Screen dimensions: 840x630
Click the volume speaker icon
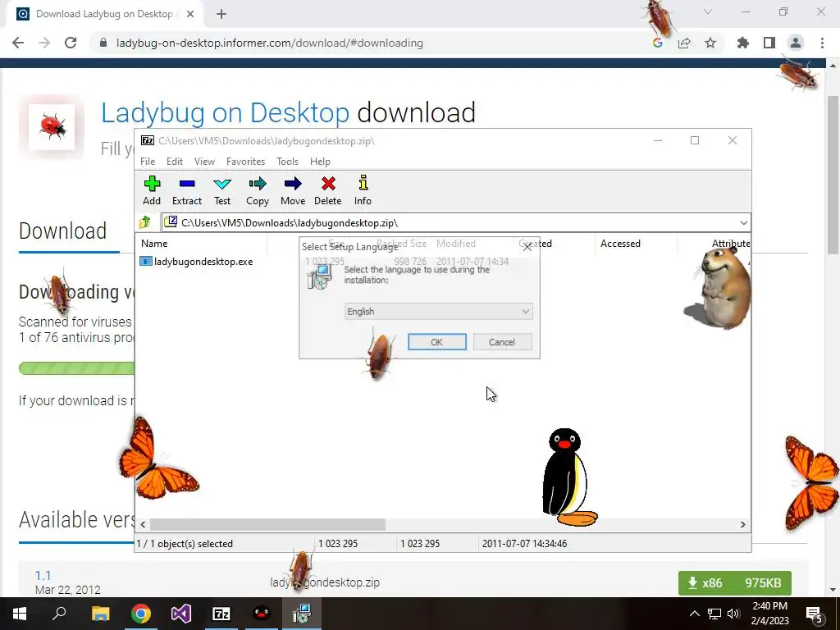(x=734, y=614)
